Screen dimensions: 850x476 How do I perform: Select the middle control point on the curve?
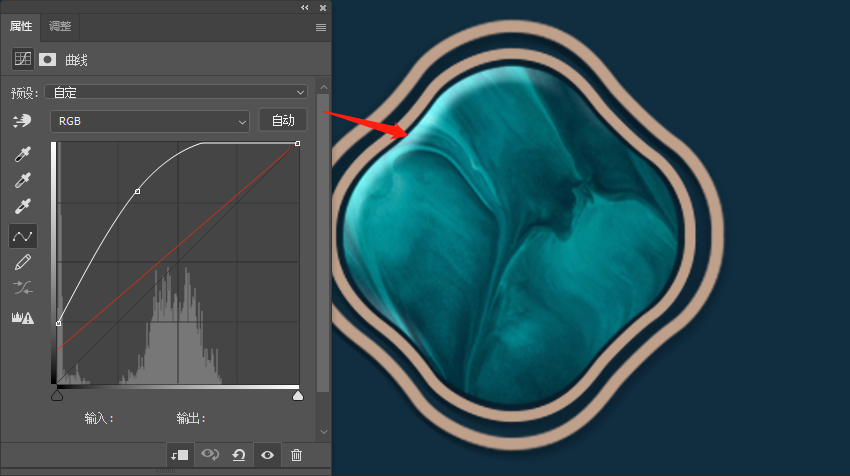pyautogui.click(x=137, y=191)
